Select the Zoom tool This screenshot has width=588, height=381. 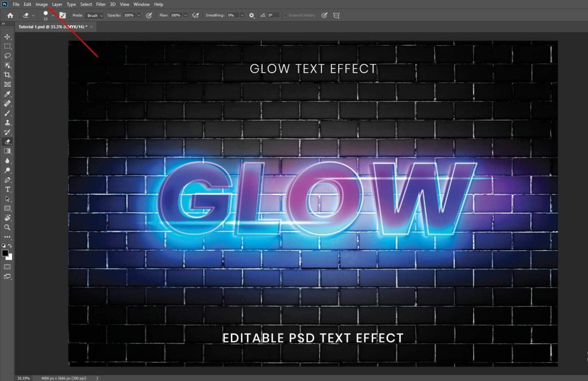coord(7,228)
